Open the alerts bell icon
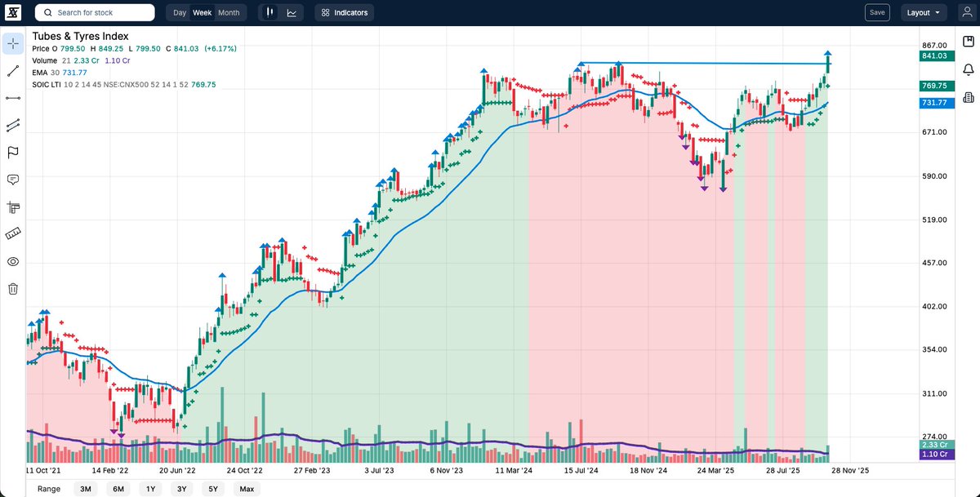This screenshot has height=497, width=980. point(968,69)
